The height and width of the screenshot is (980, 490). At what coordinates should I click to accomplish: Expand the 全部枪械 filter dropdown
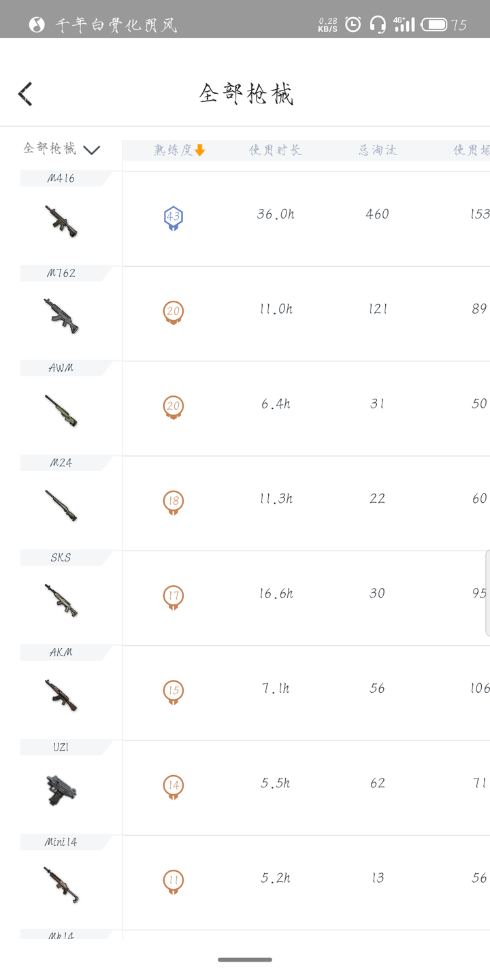(x=62, y=149)
